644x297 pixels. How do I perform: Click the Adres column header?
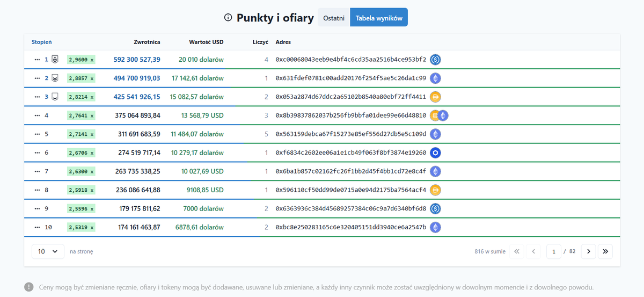[283, 42]
